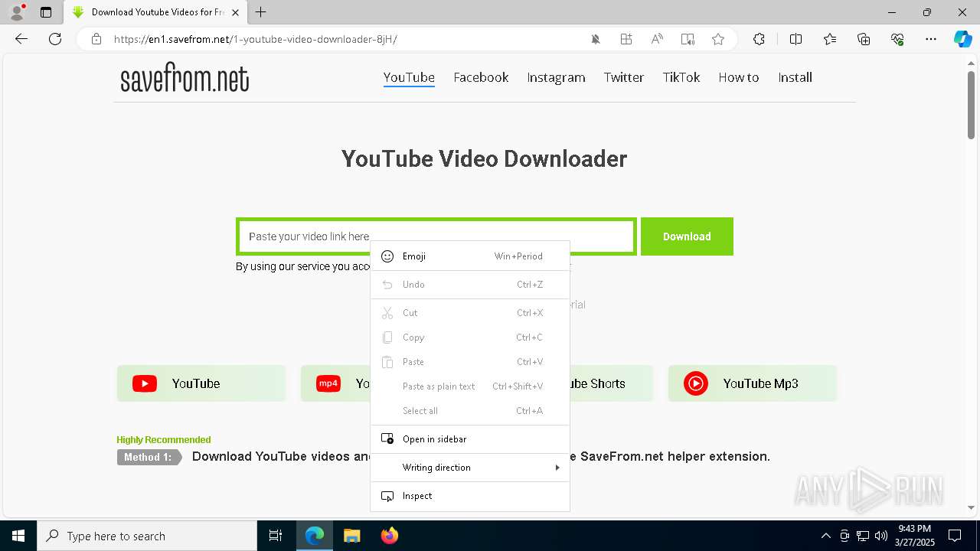
Task: Open File Explorer from the taskbar
Action: click(352, 536)
